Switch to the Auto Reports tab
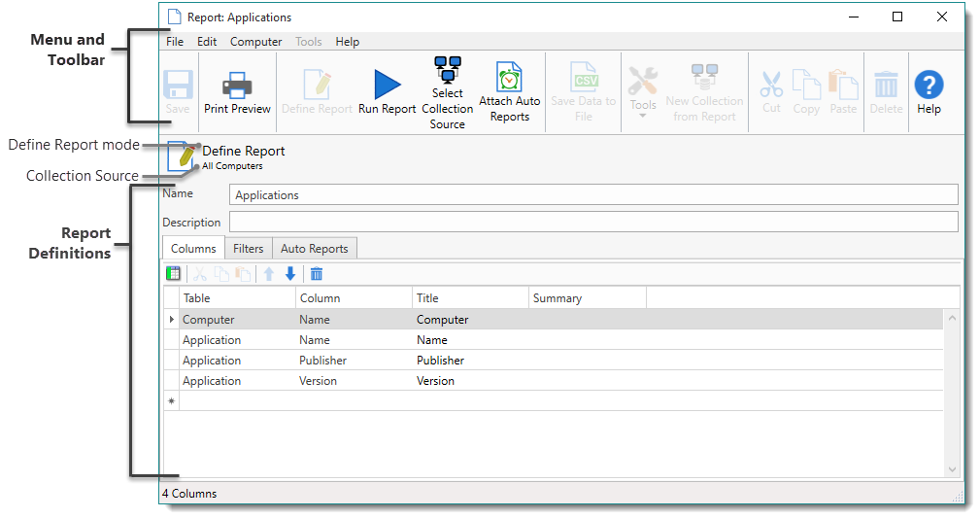Image resolution: width=980 pixels, height=518 pixels. 314,249
